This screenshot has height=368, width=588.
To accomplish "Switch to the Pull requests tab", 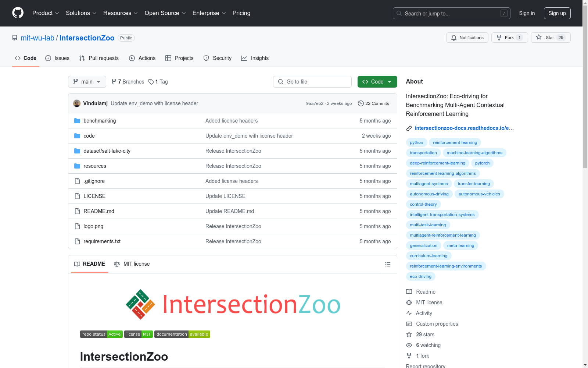I will pos(99,58).
